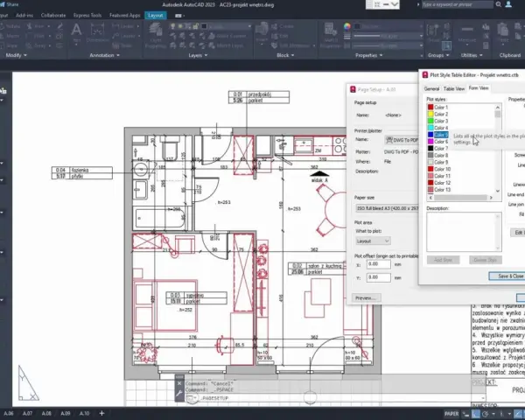Click the Y plot offset field
Screen dimensions: 525x420
click(x=378, y=277)
